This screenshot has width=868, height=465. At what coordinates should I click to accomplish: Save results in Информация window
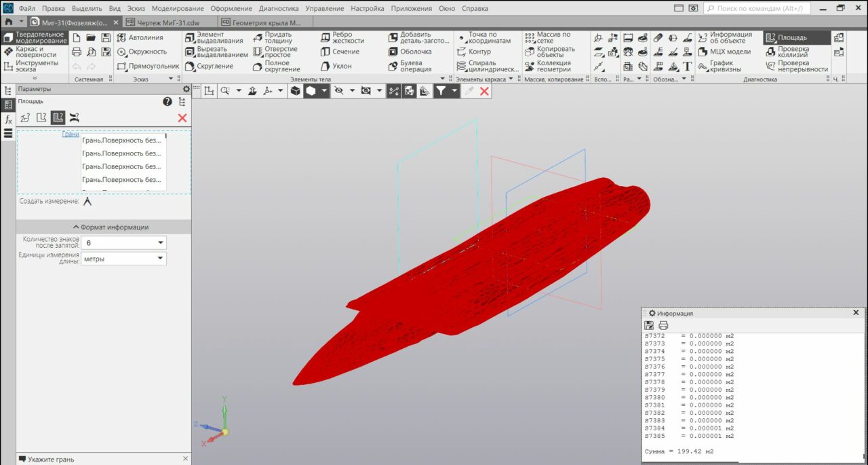[x=650, y=326]
